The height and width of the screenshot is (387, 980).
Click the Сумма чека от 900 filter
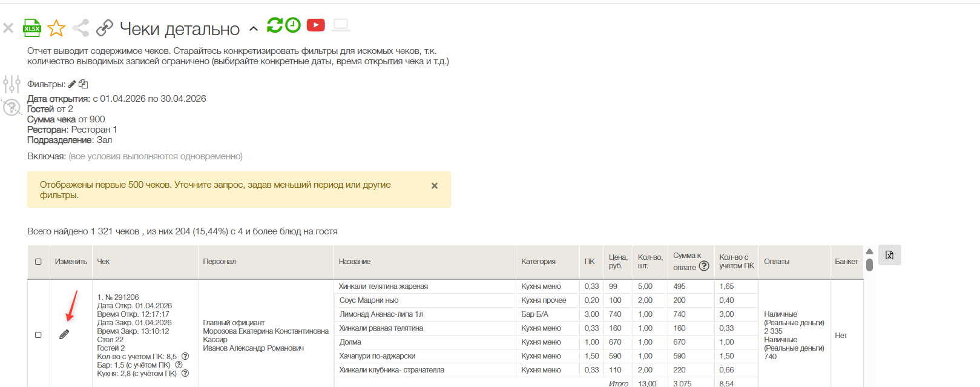tap(66, 119)
